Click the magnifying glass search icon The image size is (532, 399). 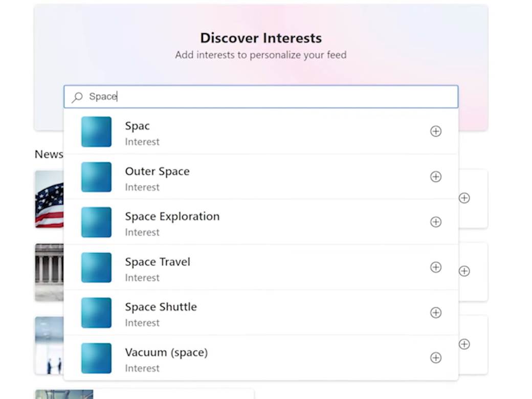coord(77,97)
